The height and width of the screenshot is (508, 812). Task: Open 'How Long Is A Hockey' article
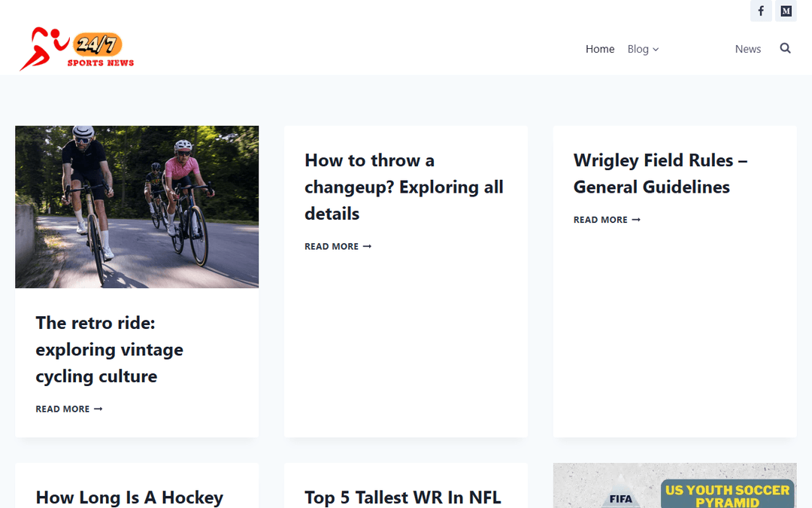click(129, 497)
